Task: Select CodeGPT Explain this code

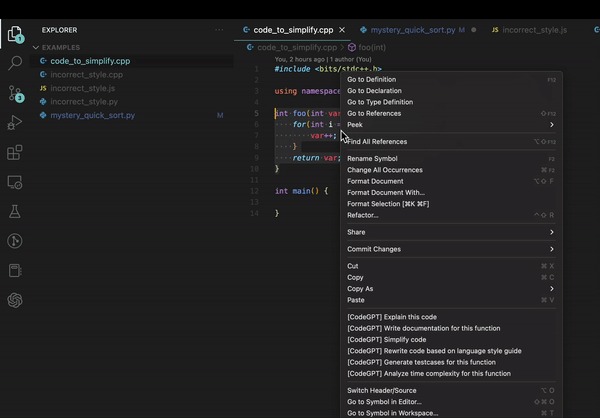Action: [451, 317]
